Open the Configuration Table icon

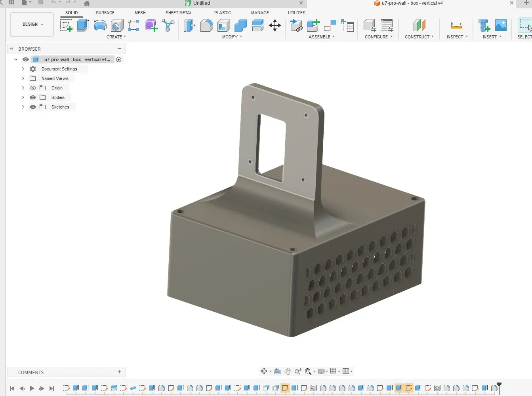coord(387,25)
